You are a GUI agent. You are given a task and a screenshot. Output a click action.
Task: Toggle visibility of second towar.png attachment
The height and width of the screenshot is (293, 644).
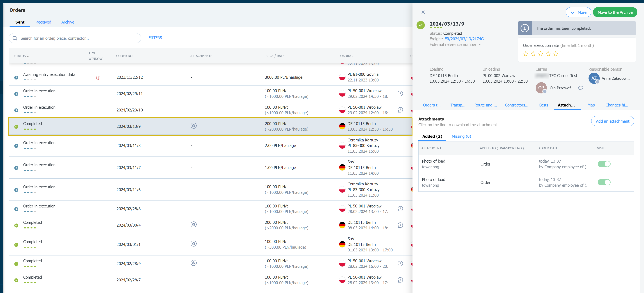click(x=604, y=182)
